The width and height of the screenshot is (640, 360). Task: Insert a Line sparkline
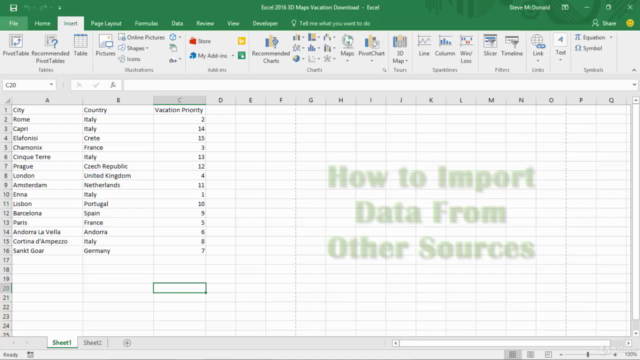pos(424,45)
